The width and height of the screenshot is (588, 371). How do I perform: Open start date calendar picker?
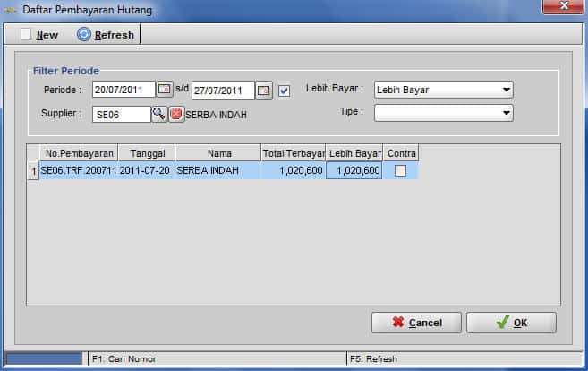tap(165, 90)
